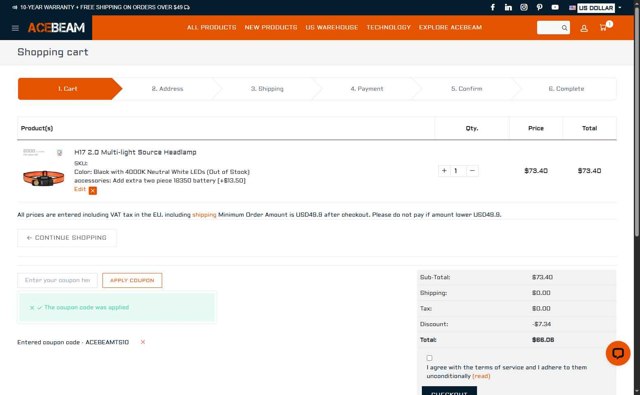Open the shipping link in the notice
This screenshot has height=395, width=640.
204,215
